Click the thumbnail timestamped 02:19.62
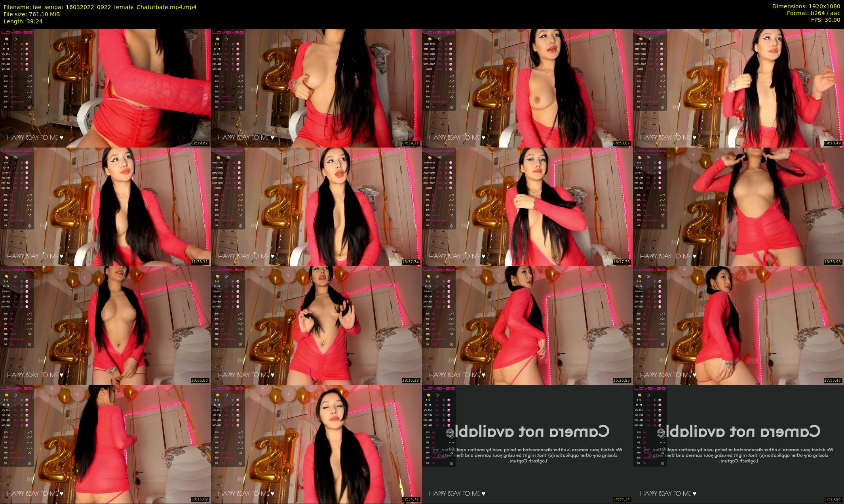 (x=105, y=88)
